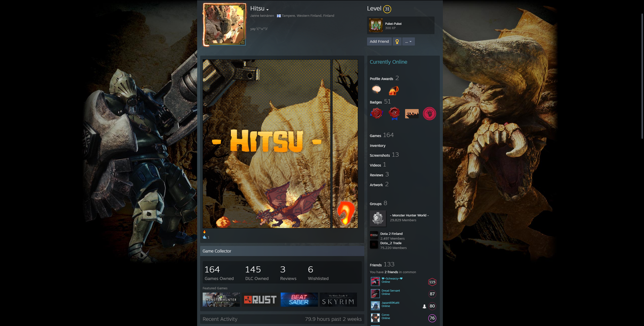Click the thumbs up icon under artwork
The width and height of the screenshot is (644, 326).
205,237
